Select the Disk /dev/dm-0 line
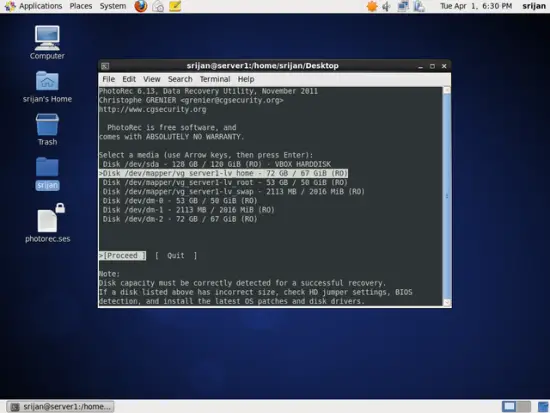 (180, 201)
